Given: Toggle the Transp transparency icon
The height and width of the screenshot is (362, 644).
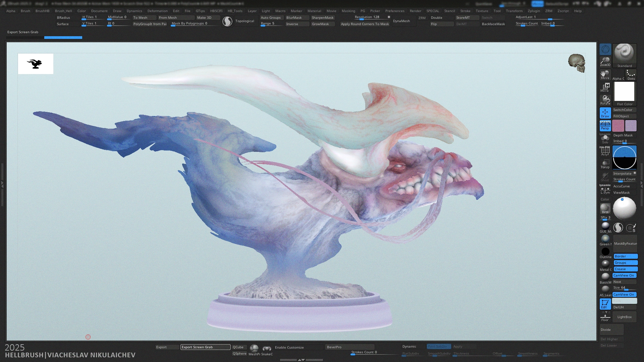Looking at the screenshot, I should click(605, 164).
